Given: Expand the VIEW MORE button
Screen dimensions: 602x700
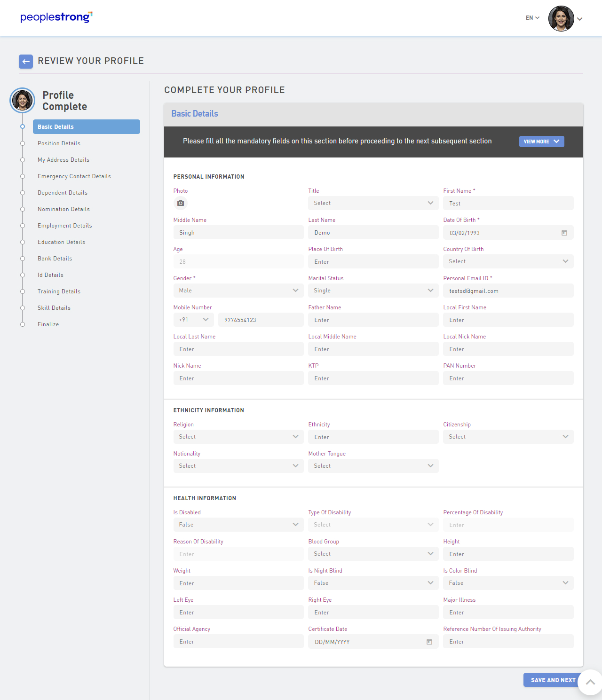Looking at the screenshot, I should coord(541,142).
